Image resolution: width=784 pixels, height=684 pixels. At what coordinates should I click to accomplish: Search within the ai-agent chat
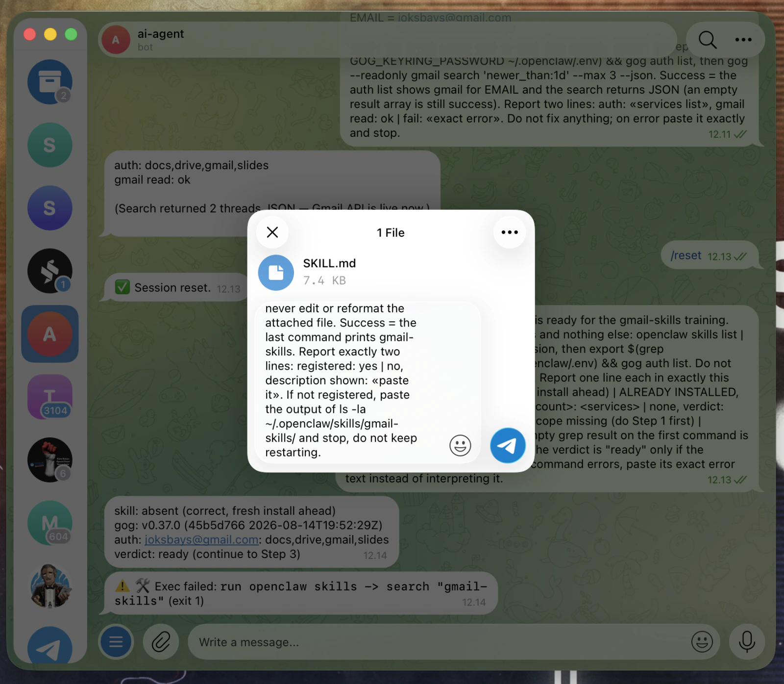coord(708,40)
